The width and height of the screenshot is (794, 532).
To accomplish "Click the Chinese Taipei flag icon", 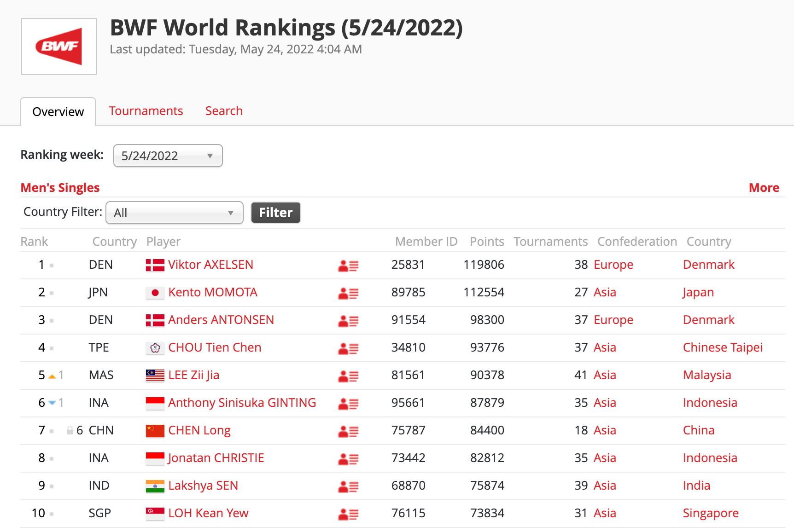I will coord(155,348).
